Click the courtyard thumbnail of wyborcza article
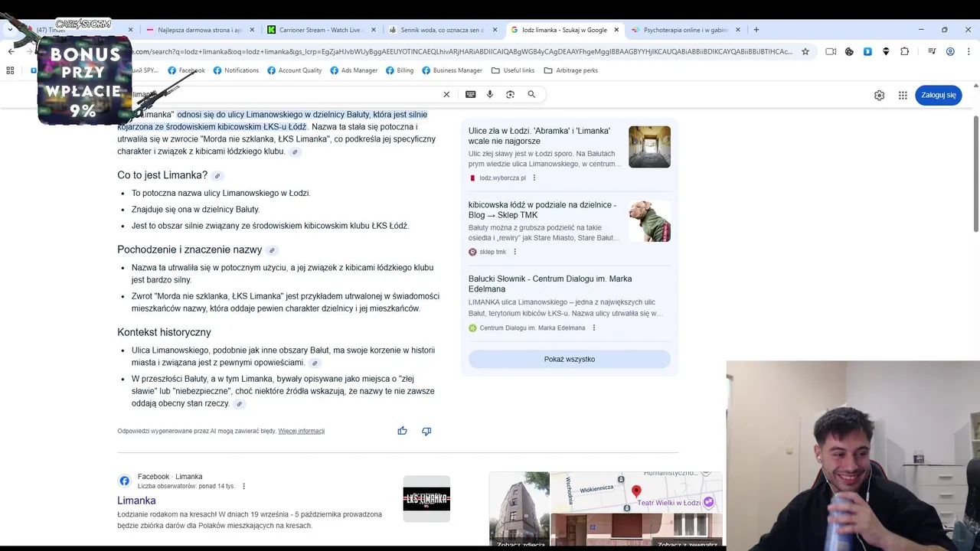Image resolution: width=980 pixels, height=551 pixels. tap(649, 147)
